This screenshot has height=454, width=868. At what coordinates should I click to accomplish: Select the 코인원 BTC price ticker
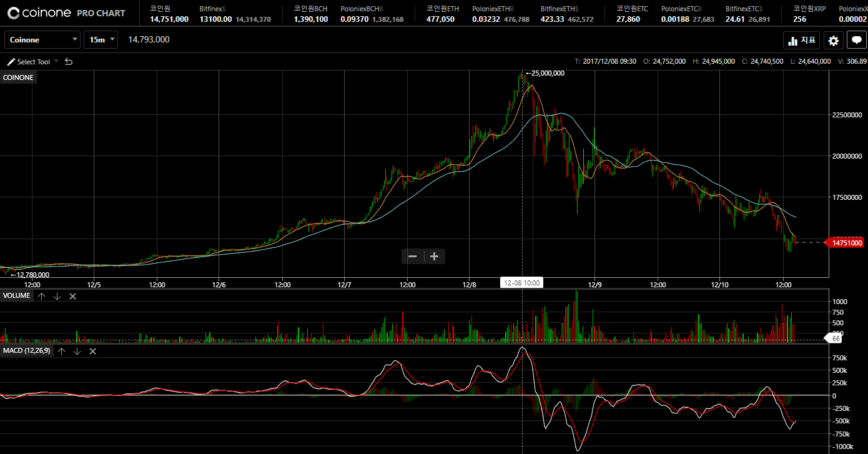click(x=169, y=14)
